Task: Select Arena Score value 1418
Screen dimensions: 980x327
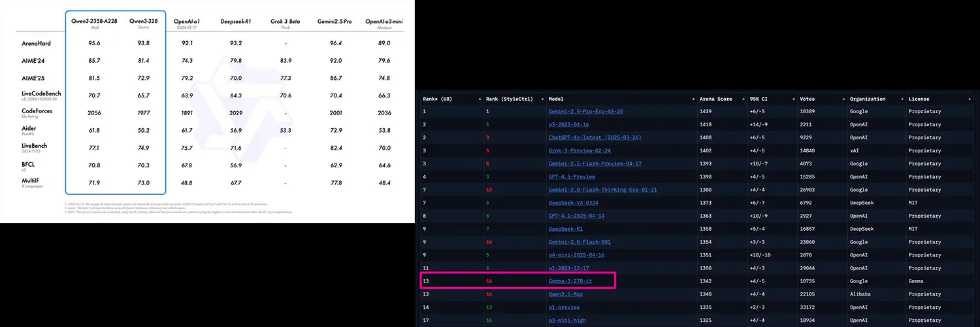Action: tap(706, 124)
